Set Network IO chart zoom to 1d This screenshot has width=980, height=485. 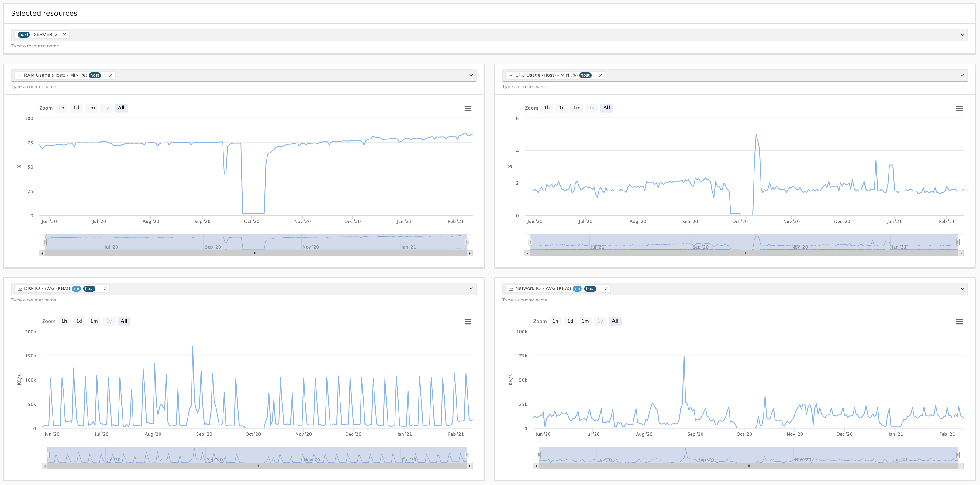pos(570,322)
